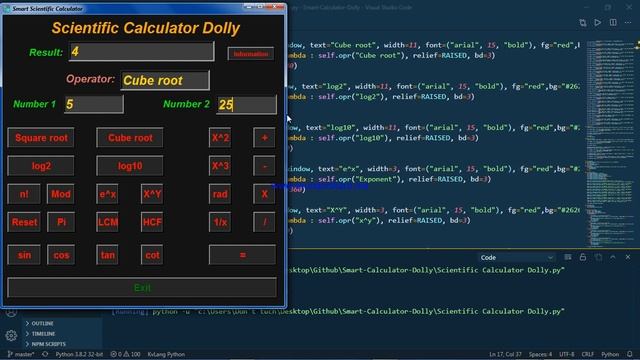Maximize the panel with the chevron-up icon
Image resolution: width=640 pixels, height=360 pixels.
pos(613,257)
